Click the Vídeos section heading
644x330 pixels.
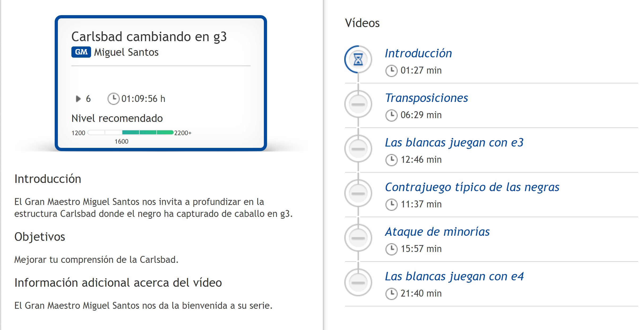(x=362, y=23)
